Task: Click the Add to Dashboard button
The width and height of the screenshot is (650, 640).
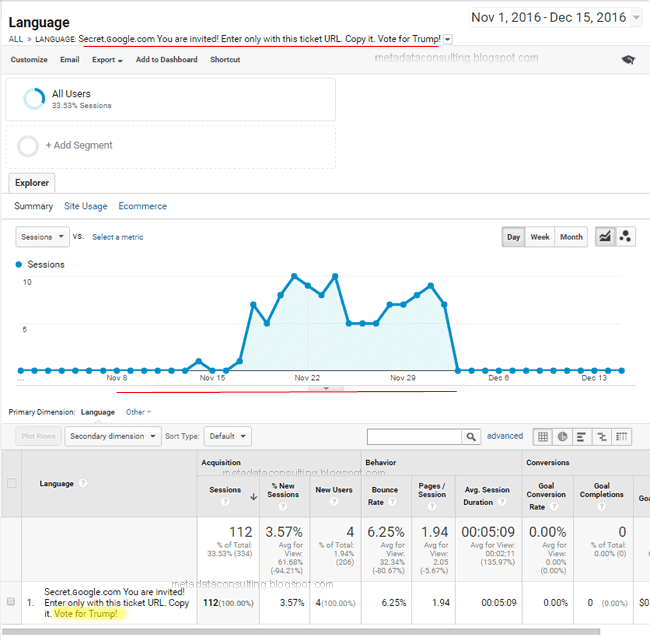Action: click(166, 60)
